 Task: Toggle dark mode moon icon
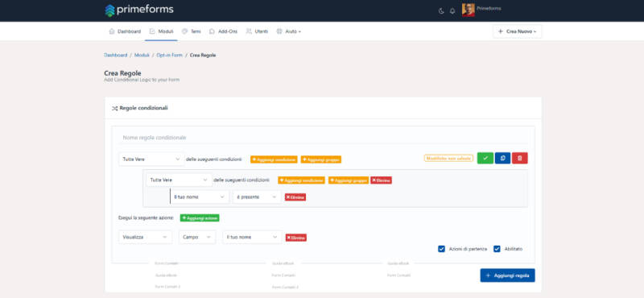pyautogui.click(x=441, y=11)
